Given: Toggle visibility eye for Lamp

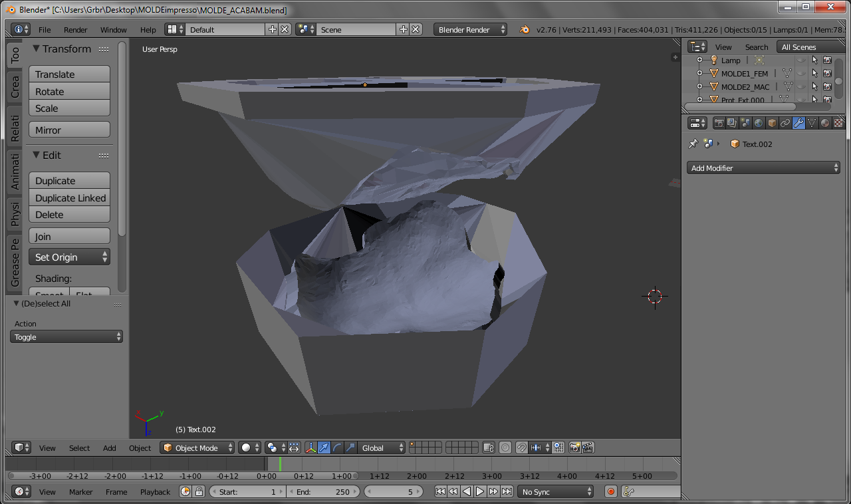Looking at the screenshot, I should coord(801,60).
